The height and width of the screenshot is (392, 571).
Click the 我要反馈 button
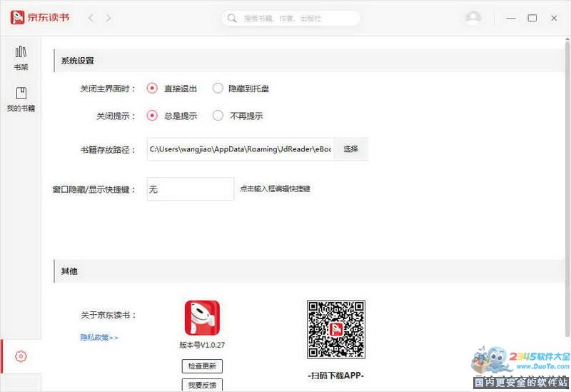point(202,385)
